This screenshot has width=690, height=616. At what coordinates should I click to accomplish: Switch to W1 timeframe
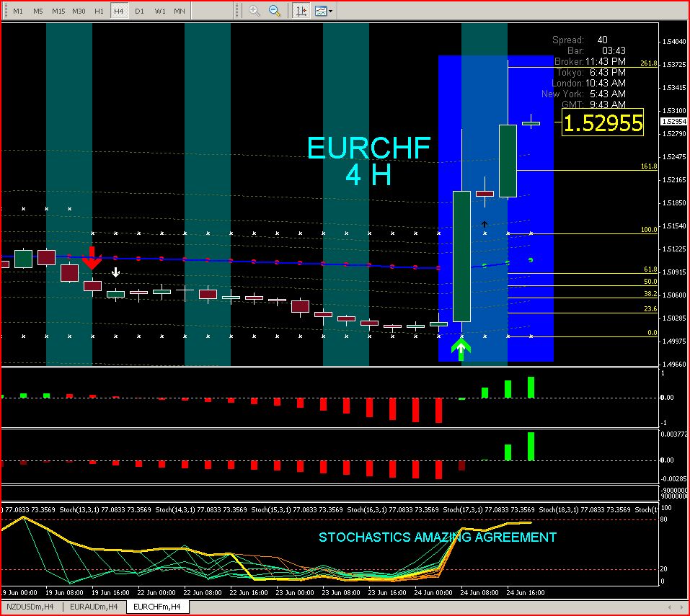point(160,11)
